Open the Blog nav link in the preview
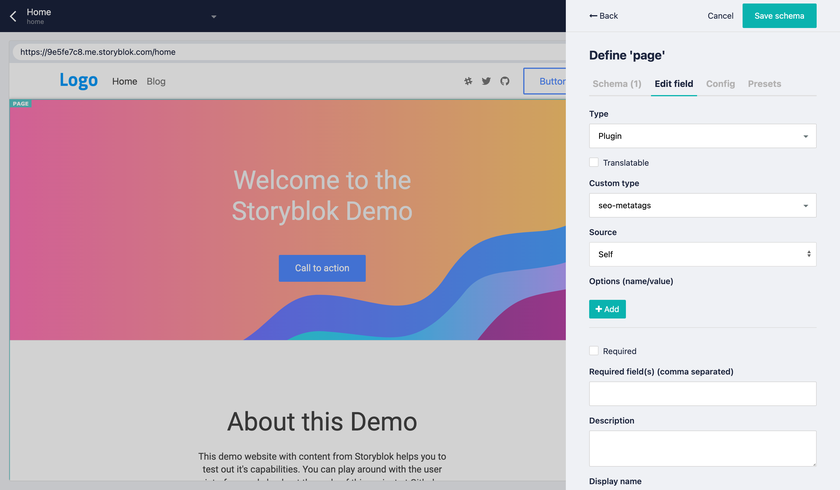This screenshot has width=840, height=490. tap(156, 81)
